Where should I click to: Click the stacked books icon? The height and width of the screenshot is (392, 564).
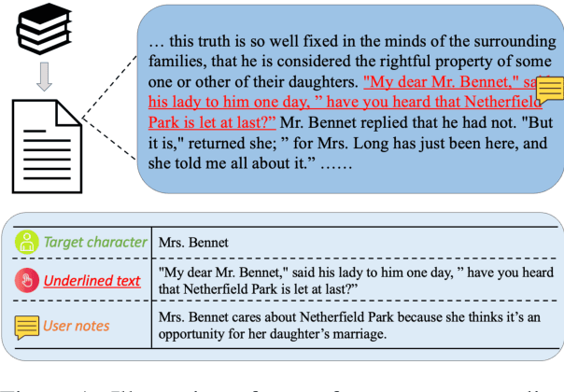click(40, 28)
